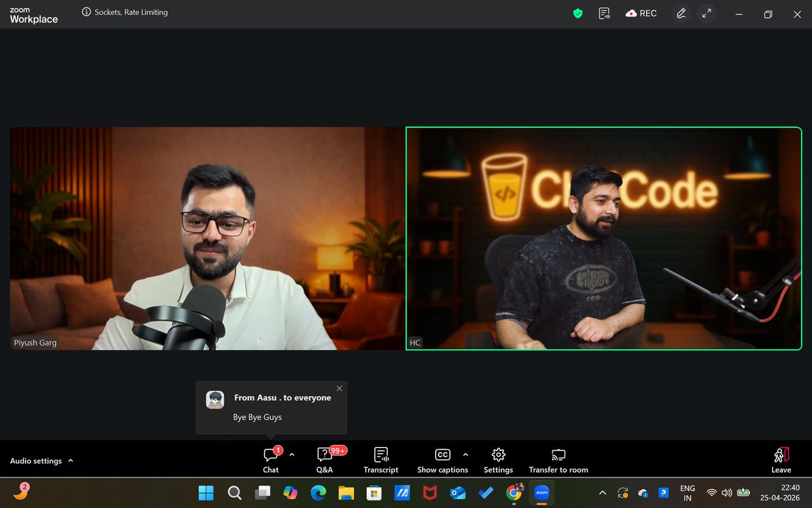Image resolution: width=812 pixels, height=508 pixels.
Task: Open the annotate pencil tool
Action: 681,13
